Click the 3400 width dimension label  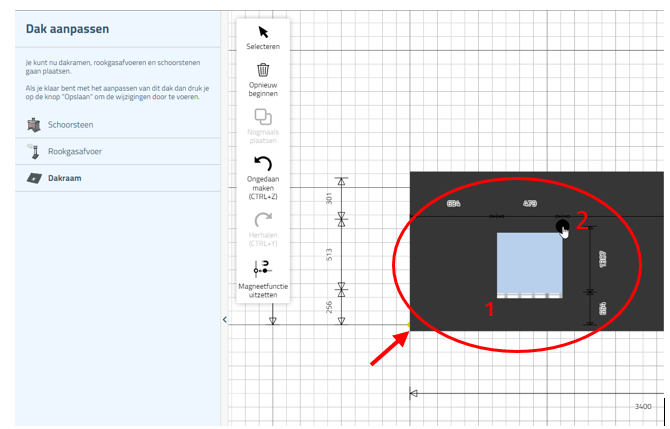(x=643, y=407)
